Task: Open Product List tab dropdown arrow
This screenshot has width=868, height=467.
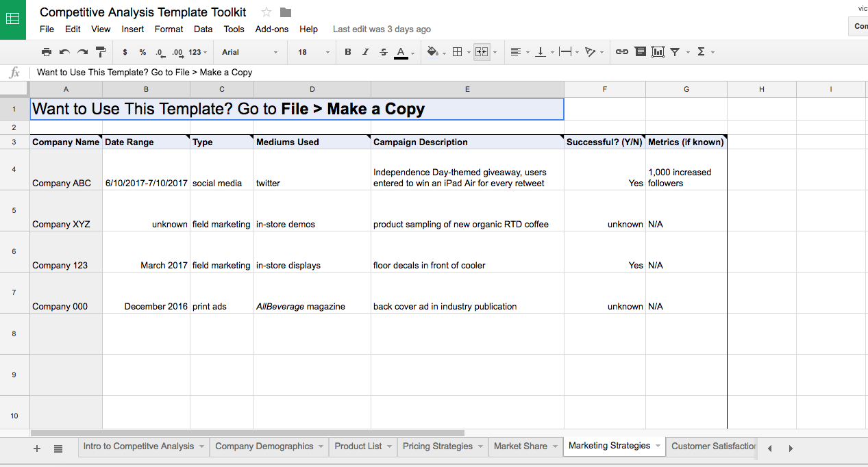Action: (x=390, y=446)
